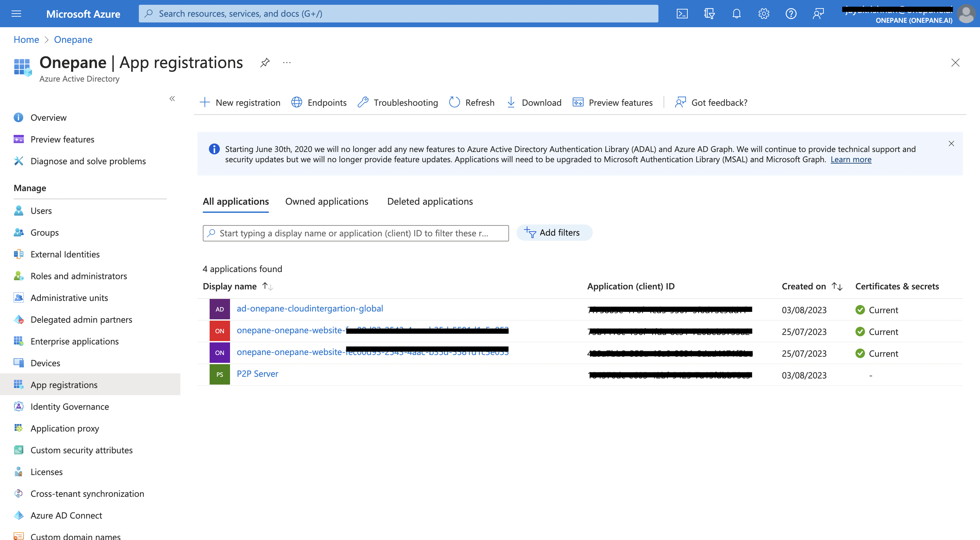
Task: Select the All applications tab
Action: [235, 201]
